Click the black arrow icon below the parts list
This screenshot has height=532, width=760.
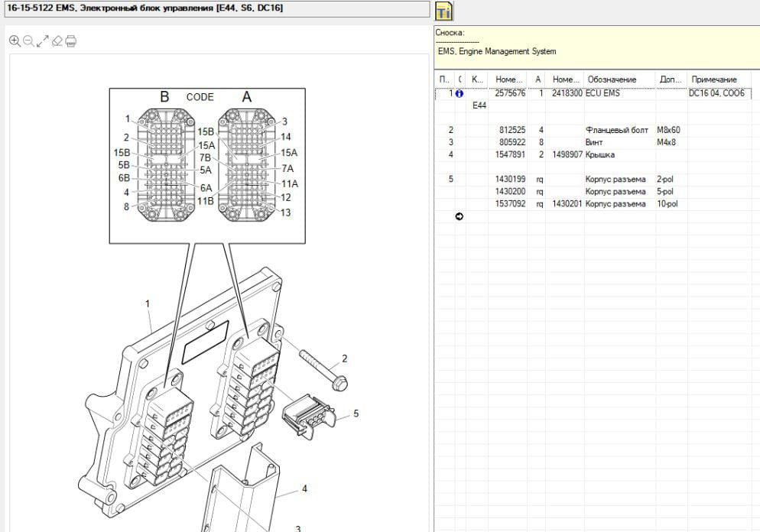point(460,216)
